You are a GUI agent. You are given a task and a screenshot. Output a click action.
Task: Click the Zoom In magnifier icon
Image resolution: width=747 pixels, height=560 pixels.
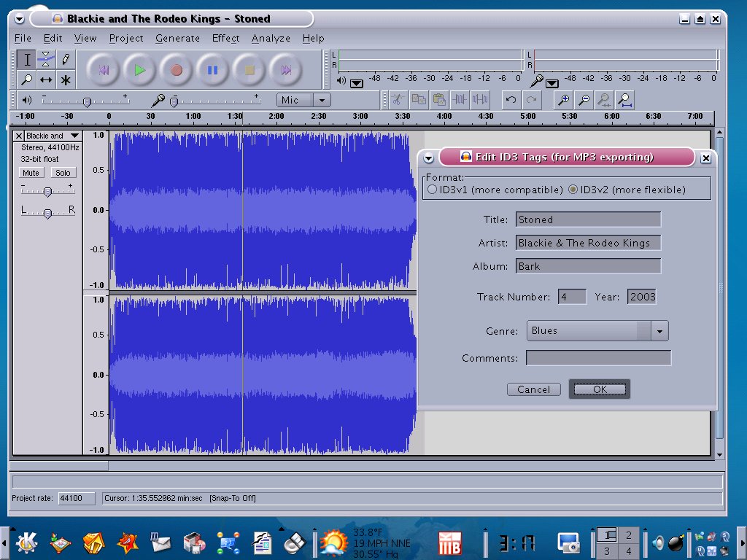tap(563, 100)
